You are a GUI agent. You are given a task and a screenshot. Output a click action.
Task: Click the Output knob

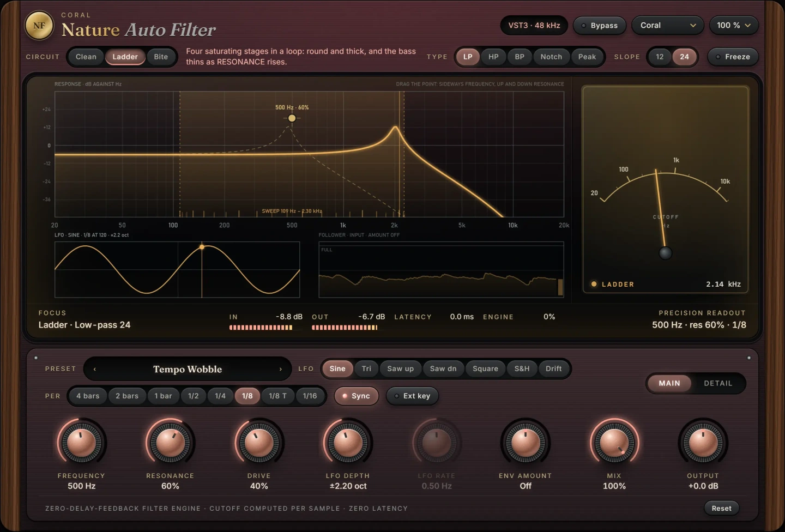coord(703,442)
